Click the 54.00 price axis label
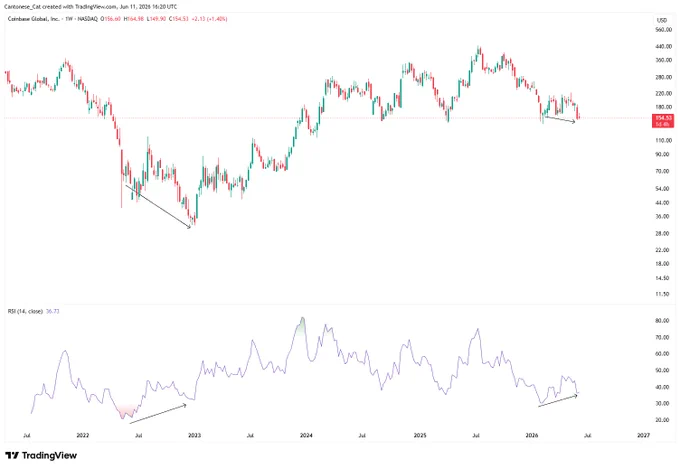The height and width of the screenshot is (469, 680). (x=664, y=189)
